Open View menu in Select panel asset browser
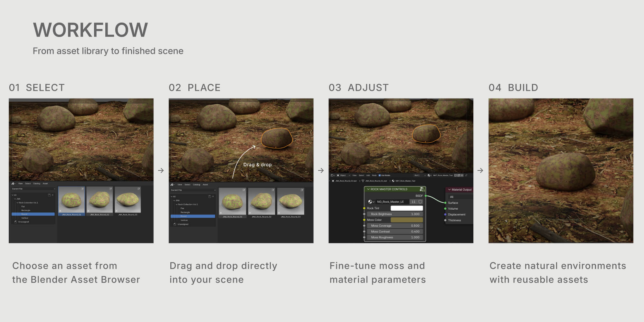This screenshot has height=322, width=644. 20,184
